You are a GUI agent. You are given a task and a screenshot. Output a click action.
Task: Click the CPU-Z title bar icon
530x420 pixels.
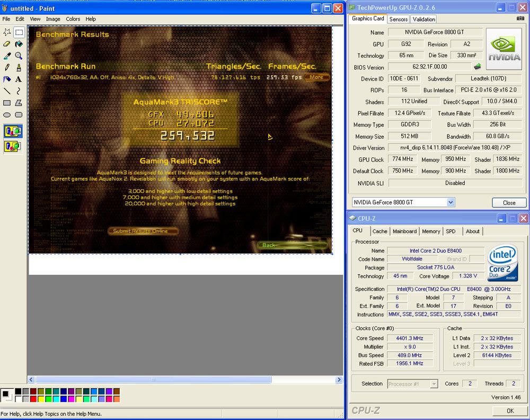click(352, 218)
